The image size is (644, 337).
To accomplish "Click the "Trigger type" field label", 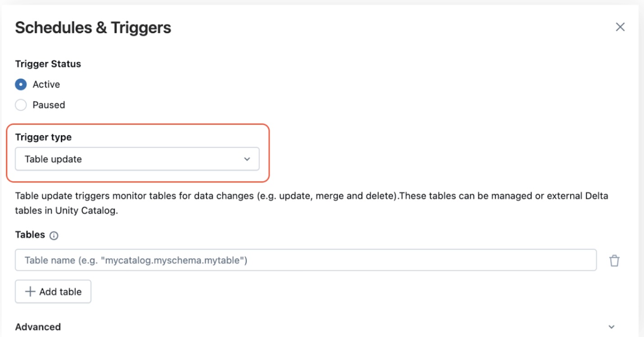I will (43, 137).
